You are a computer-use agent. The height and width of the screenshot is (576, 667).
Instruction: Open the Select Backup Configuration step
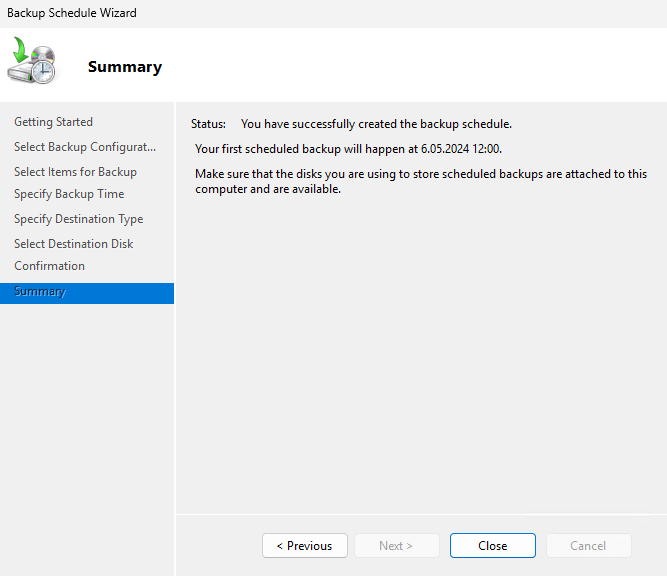coord(85,147)
